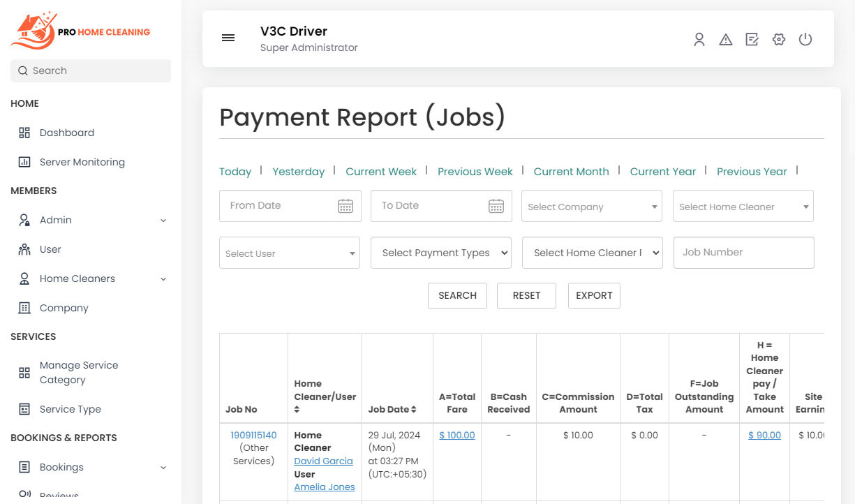The image size is (855, 504).
Task: Click the Job Number input field
Action: [743, 253]
